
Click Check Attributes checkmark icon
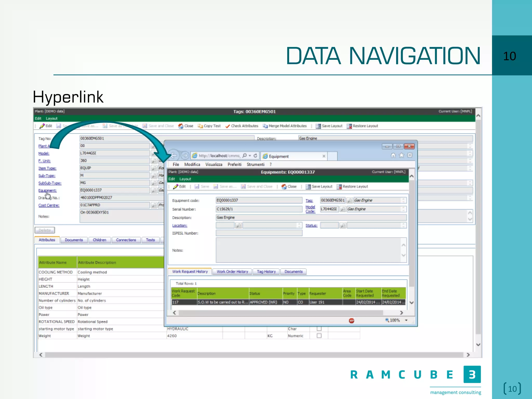228,126
